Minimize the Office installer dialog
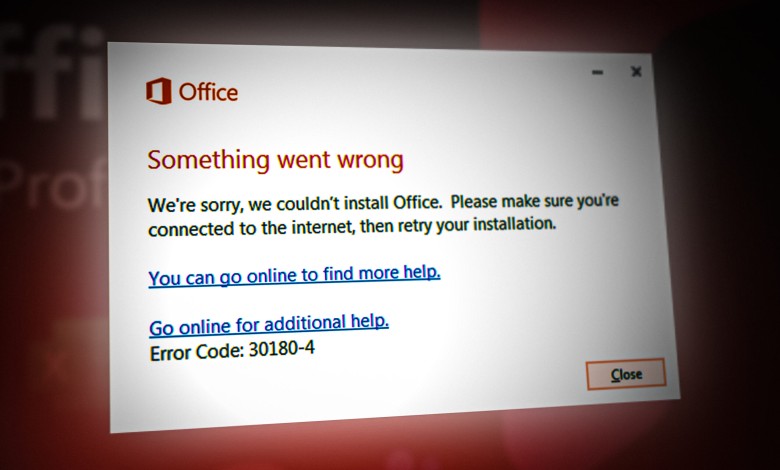The height and width of the screenshot is (470, 780). (x=597, y=73)
